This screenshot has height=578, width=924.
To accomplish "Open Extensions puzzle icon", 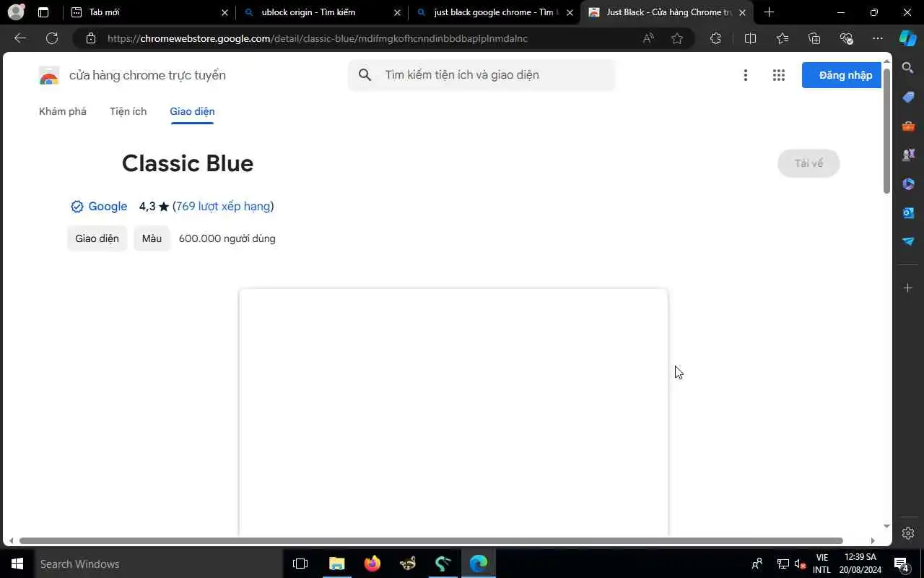I will point(715,38).
